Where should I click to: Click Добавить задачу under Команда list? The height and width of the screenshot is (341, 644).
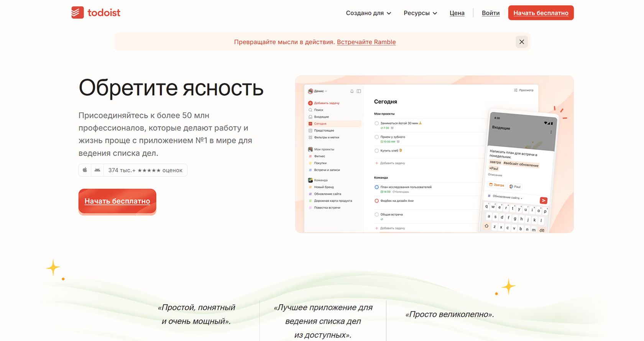(390, 228)
